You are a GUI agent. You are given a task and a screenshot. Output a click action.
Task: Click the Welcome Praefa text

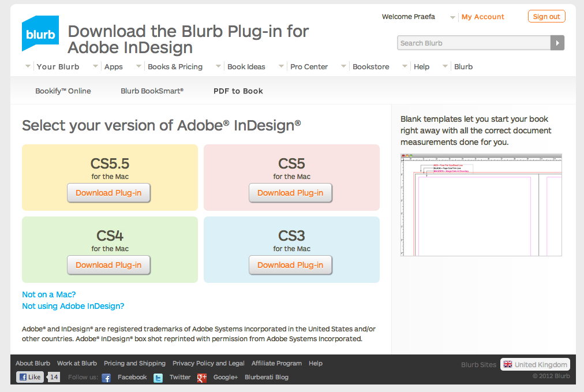coord(408,17)
